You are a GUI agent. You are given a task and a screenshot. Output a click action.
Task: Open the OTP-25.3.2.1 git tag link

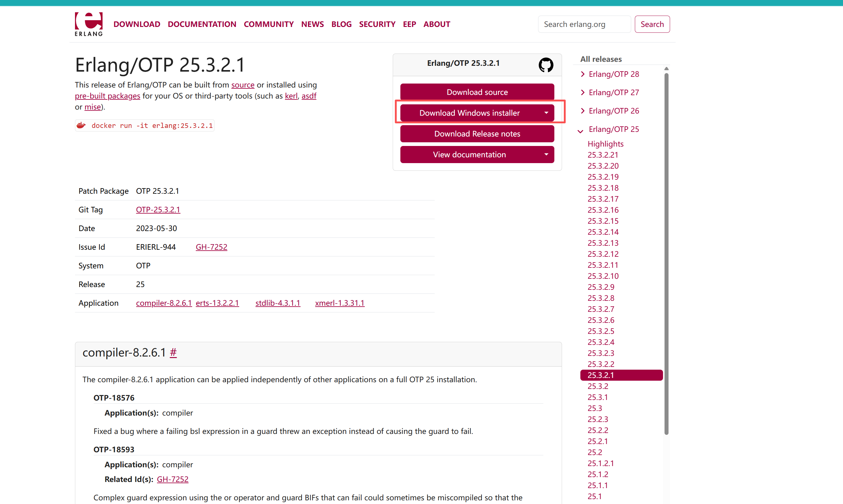(x=158, y=210)
